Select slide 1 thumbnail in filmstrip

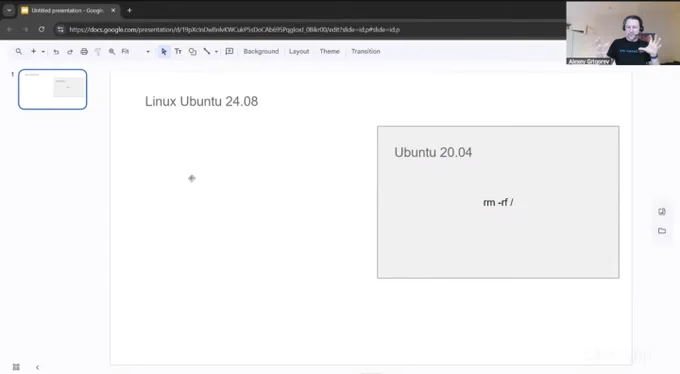coord(52,89)
